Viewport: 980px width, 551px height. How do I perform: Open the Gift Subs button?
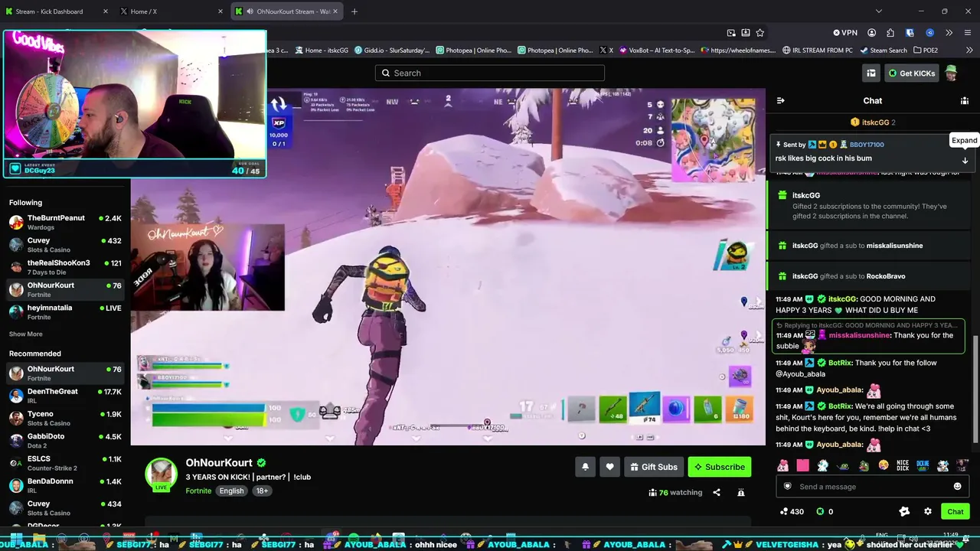pyautogui.click(x=654, y=467)
